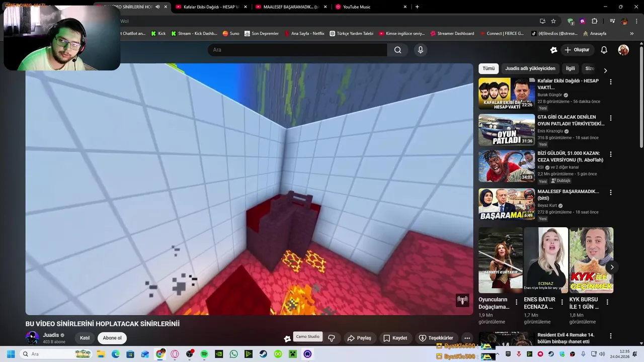The width and height of the screenshot is (644, 362).
Task: Switch to the Kafalar Ekibi Dağıldı tab
Action: [211, 7]
